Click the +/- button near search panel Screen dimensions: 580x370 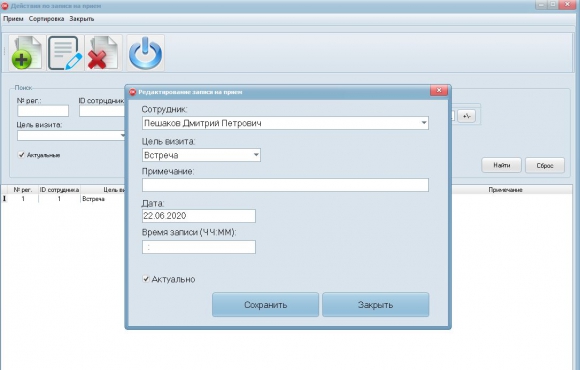[x=466, y=116]
